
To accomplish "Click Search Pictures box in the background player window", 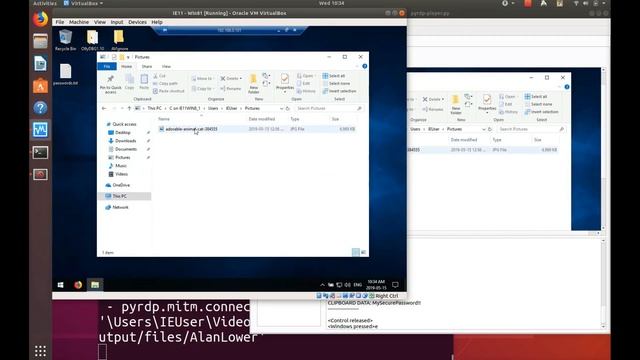I will pos(531,129).
